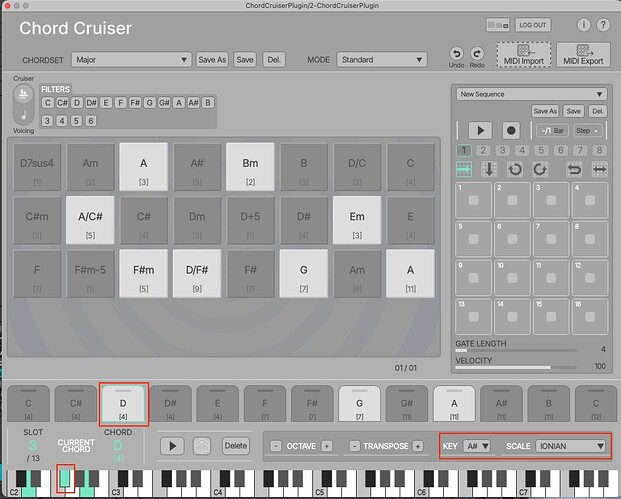The image size is (621, 499).
Task: Select the D/F# chord pad
Action: (x=197, y=274)
